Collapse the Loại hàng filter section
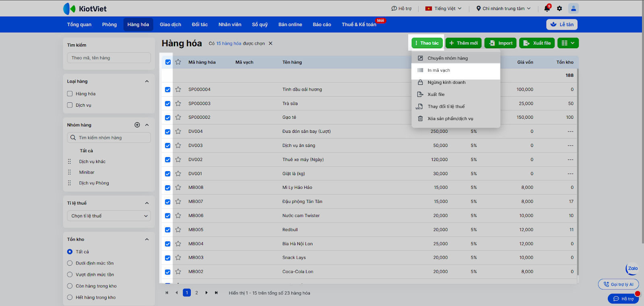The width and height of the screenshot is (644, 306). 147,81
